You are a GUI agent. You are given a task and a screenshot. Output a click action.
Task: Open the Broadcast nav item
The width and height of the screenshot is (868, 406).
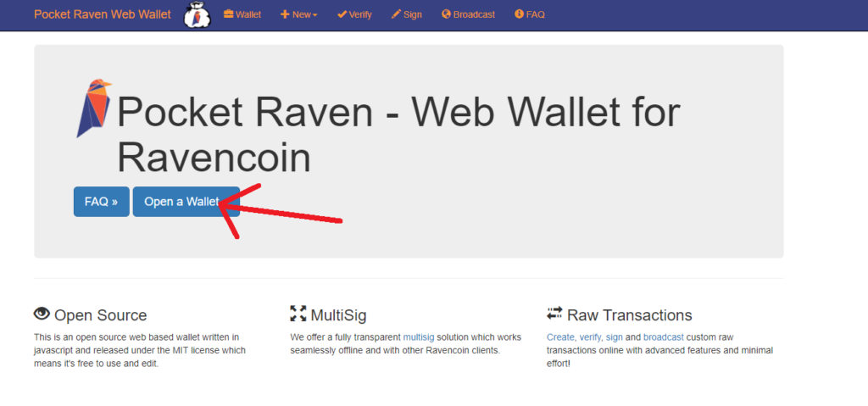[x=468, y=14]
